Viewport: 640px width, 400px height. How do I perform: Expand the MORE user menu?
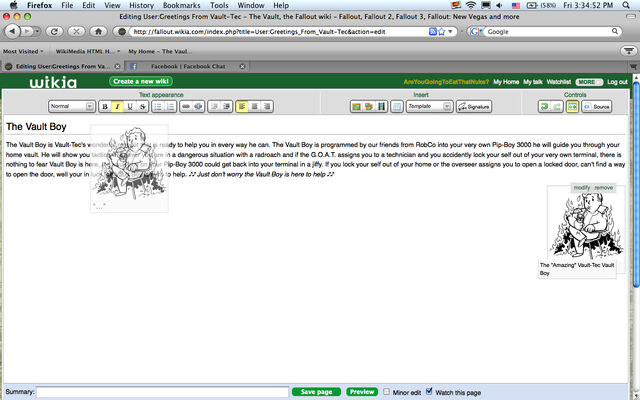(x=589, y=82)
